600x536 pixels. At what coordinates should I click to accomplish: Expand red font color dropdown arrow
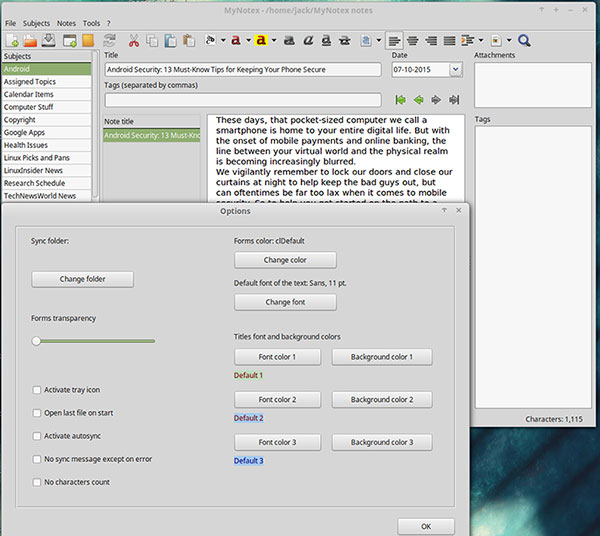point(248,40)
